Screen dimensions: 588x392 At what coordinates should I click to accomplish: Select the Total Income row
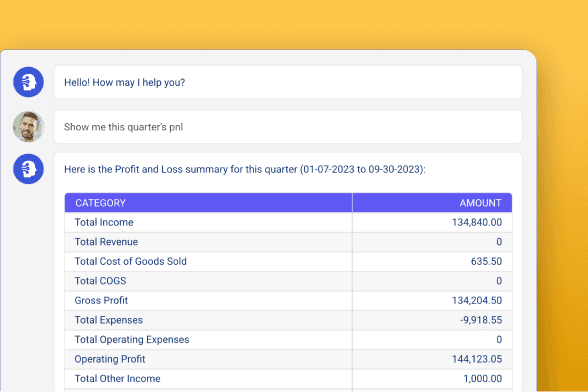288,222
